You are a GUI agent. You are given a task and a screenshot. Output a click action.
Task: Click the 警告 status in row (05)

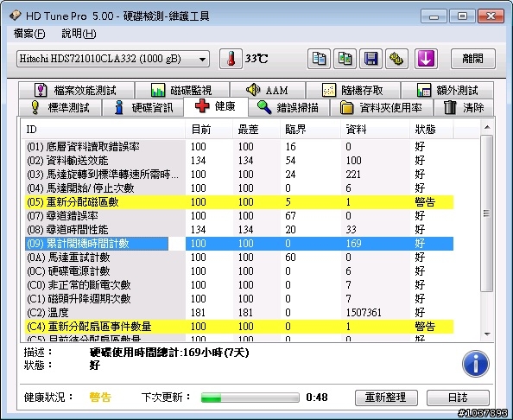(425, 202)
